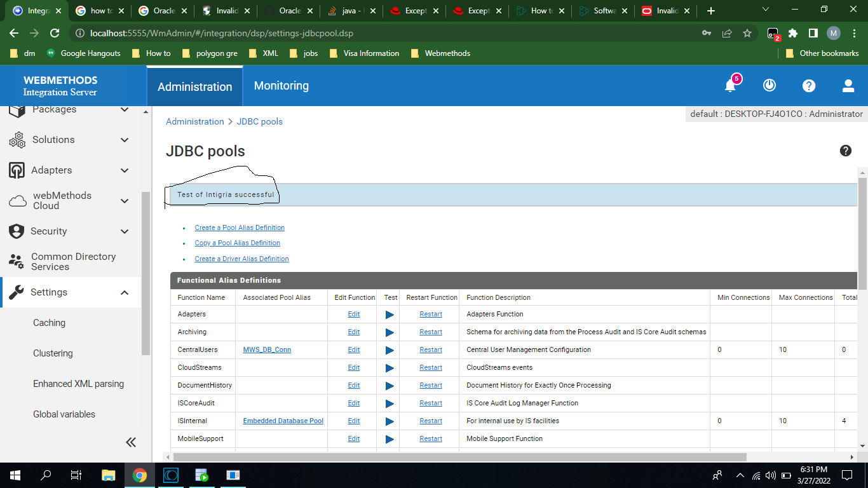The width and height of the screenshot is (868, 488).
Task: Click the Common Directory Services icon
Action: (17, 261)
